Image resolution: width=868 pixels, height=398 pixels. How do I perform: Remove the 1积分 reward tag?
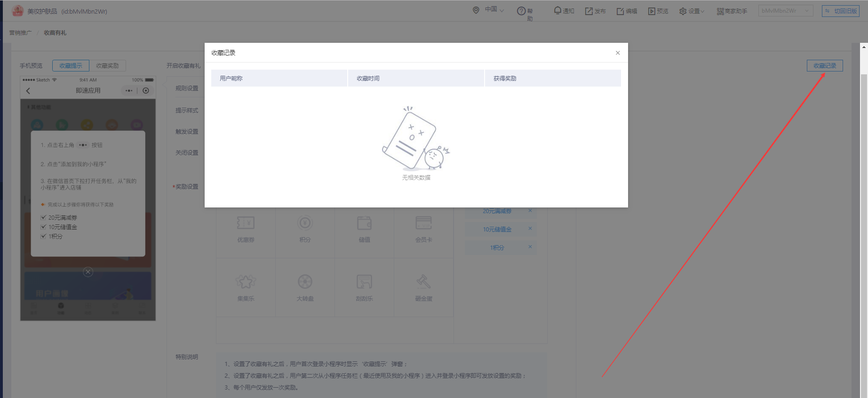[530, 247]
